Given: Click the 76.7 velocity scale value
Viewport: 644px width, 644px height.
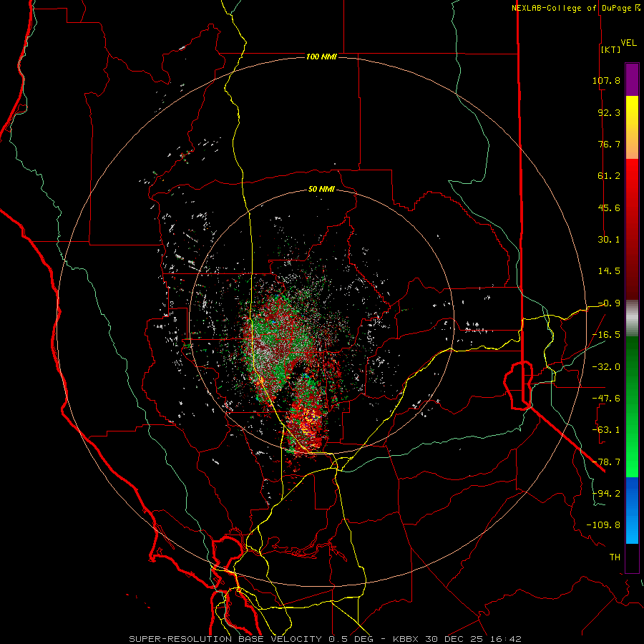Looking at the screenshot, I should 609,144.
